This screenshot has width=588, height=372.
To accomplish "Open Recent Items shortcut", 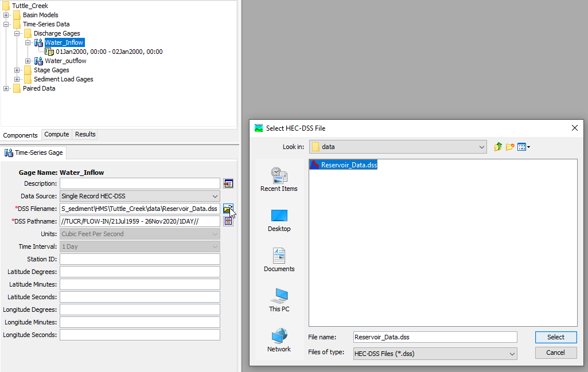I will pos(279,179).
